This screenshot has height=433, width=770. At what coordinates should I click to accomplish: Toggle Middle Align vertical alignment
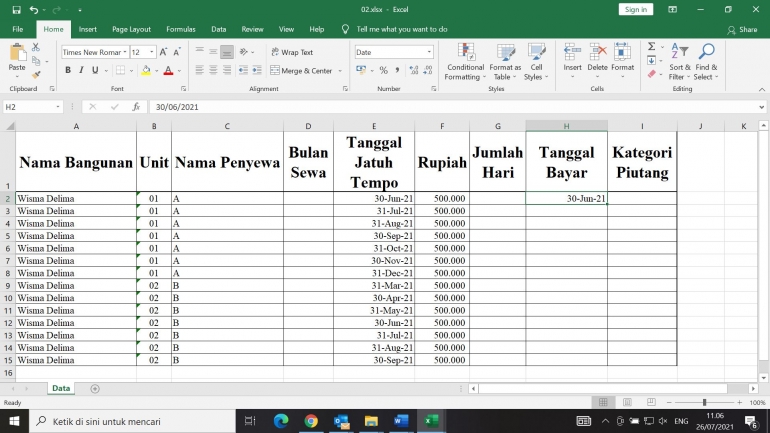(x=213, y=52)
